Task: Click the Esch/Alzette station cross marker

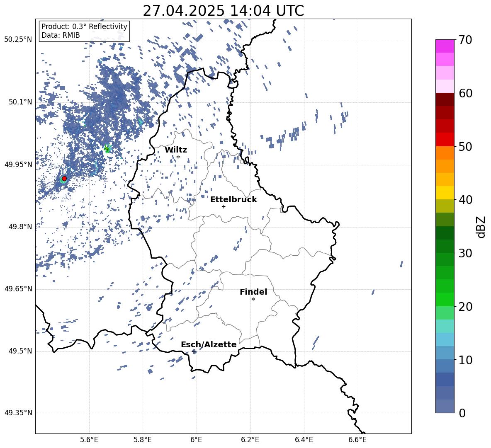Action: (x=194, y=351)
